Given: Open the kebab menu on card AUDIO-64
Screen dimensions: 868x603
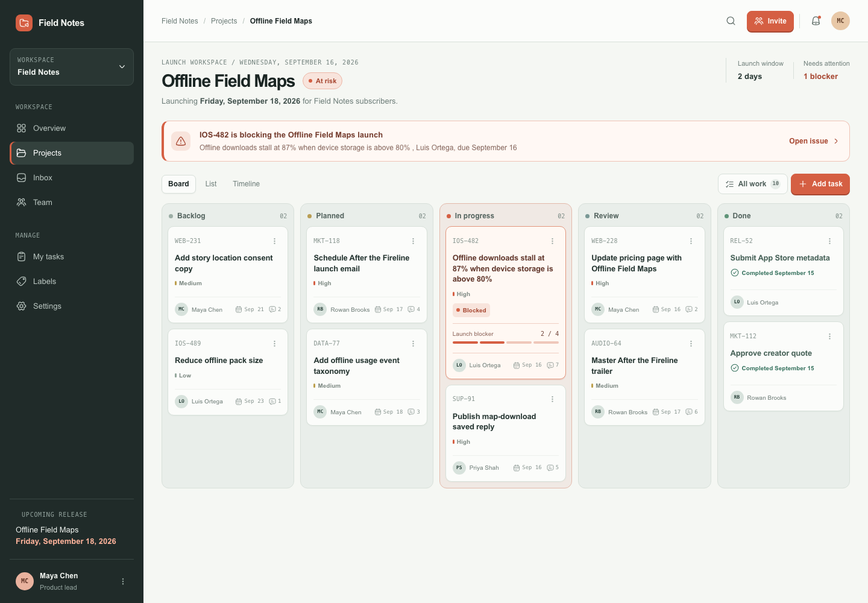Looking at the screenshot, I should [691, 344].
